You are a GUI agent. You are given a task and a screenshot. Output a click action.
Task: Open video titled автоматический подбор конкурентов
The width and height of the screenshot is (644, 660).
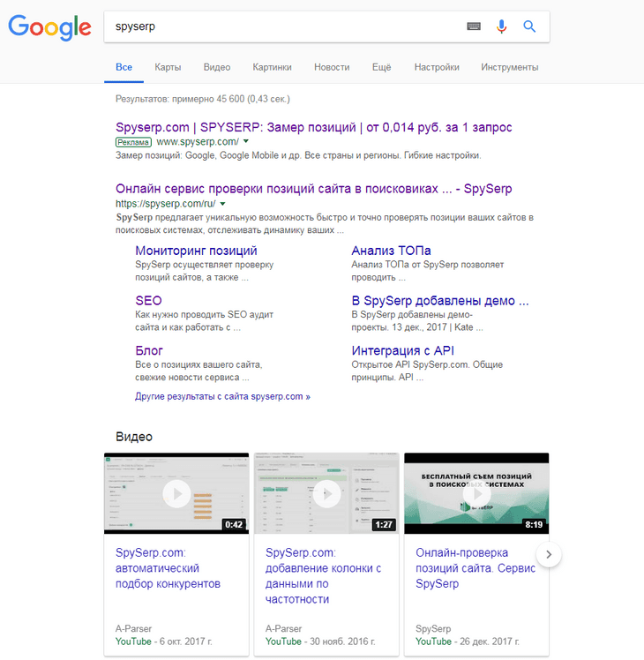coord(168,568)
